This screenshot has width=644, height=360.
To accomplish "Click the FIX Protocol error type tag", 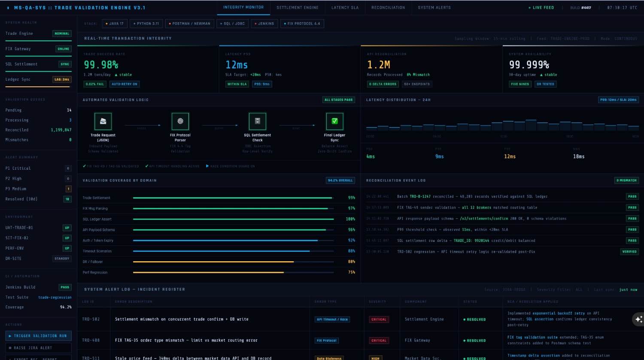I will [327, 341].
